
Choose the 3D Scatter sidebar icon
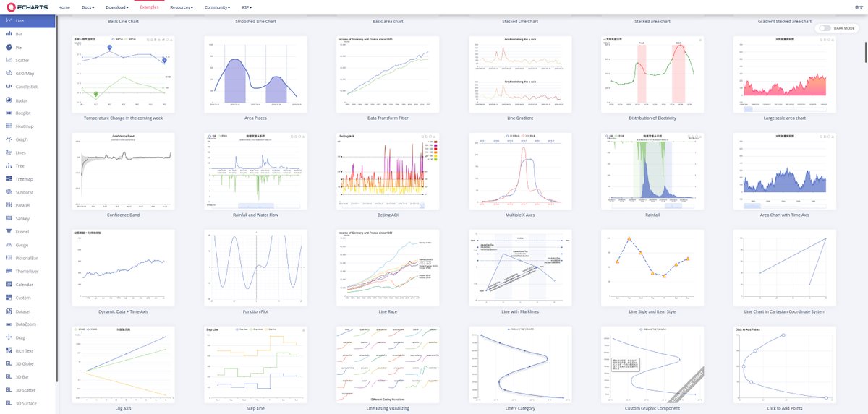7,389
